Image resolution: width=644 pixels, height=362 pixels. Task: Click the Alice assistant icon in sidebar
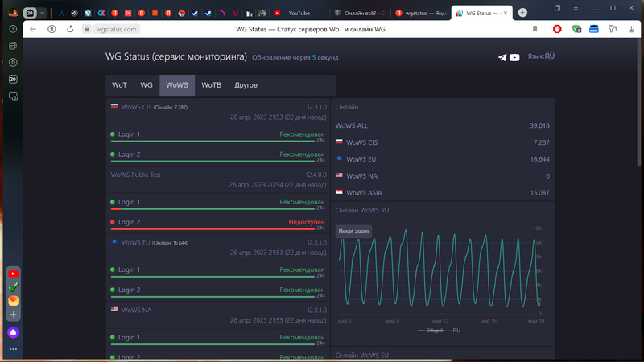pos(13,332)
